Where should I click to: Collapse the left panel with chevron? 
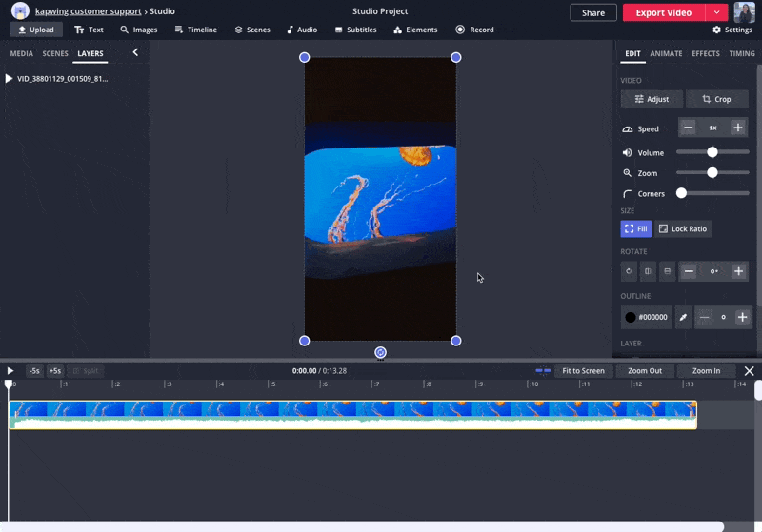(135, 52)
